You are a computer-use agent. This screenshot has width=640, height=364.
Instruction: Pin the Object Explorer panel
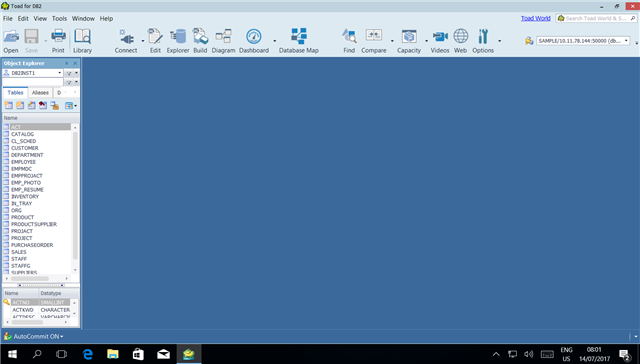tap(67, 63)
